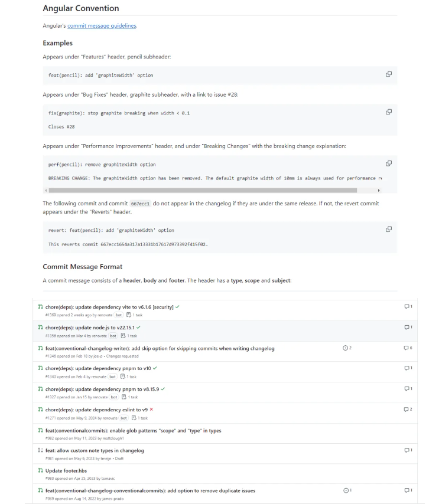This screenshot has height=504, width=426.
Task: Open comments on the vite v6.1.6 PR
Action: coord(408,306)
